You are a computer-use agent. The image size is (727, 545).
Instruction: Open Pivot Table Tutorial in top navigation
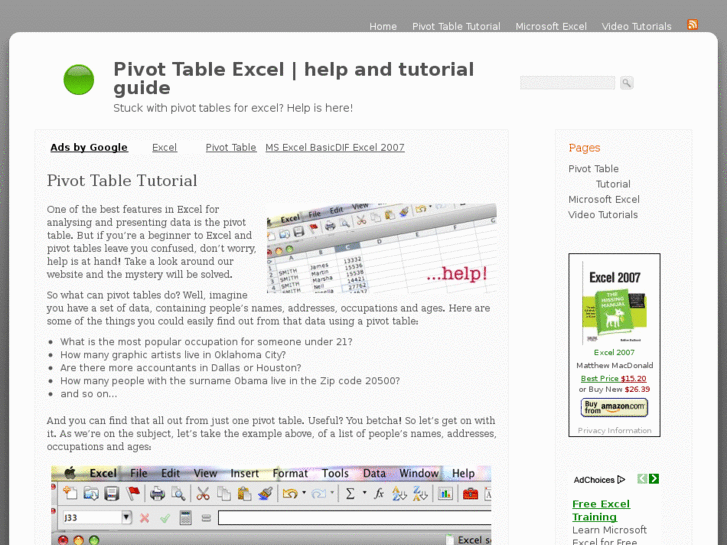(456, 26)
